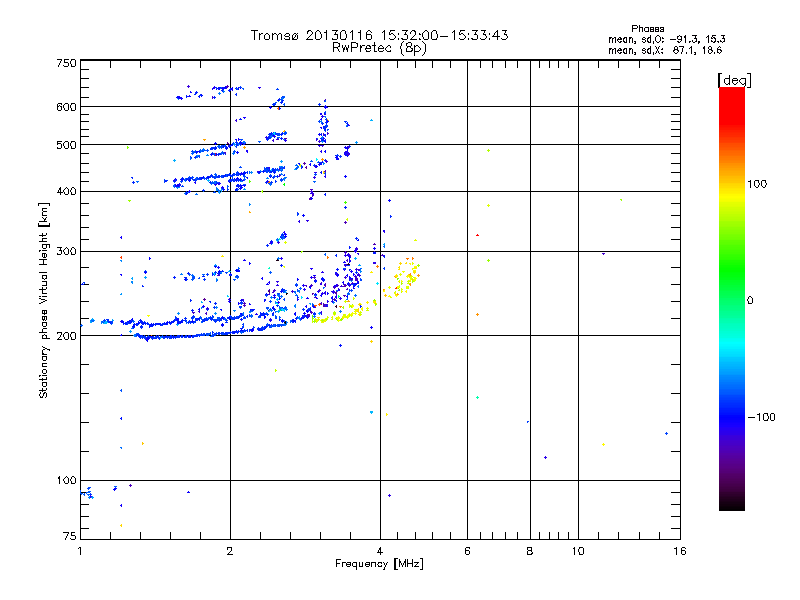This screenshot has height=600, width=800.
Task: Click the rainbow phase colorbar
Action: click(x=732, y=298)
